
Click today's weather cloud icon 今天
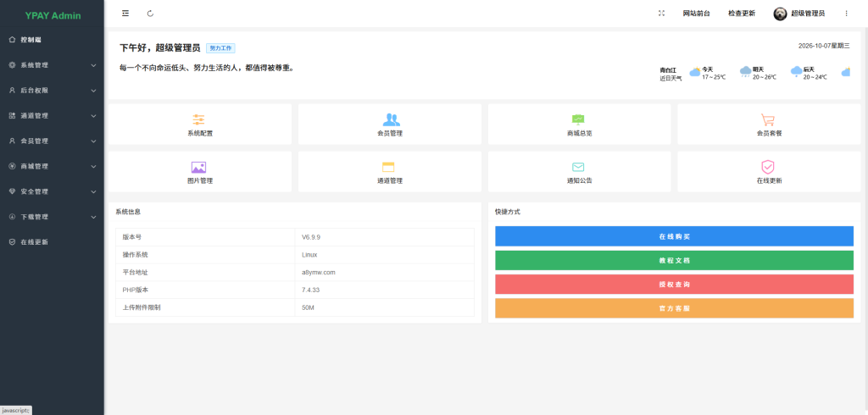tap(695, 72)
